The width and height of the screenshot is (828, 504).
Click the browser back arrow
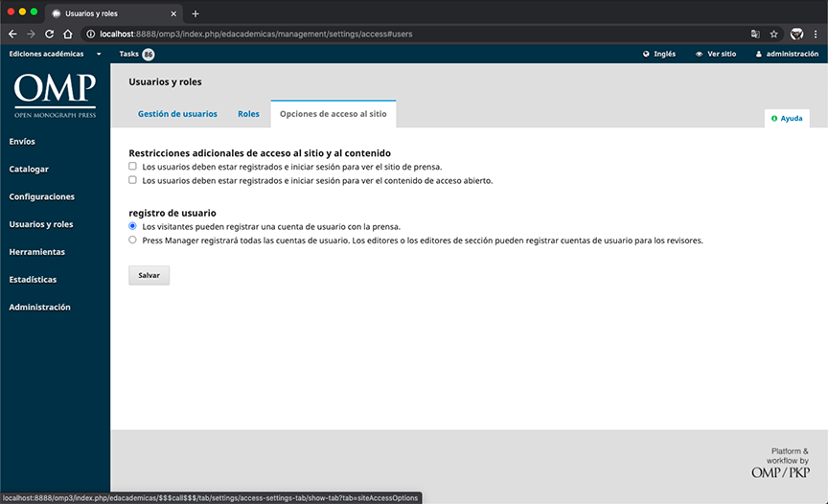12,34
